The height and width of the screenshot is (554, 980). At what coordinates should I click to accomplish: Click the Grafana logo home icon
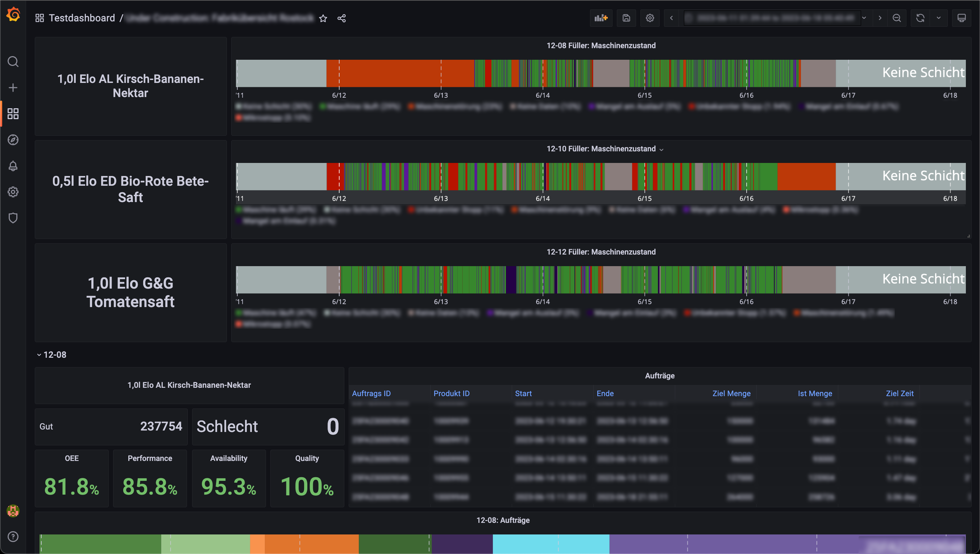pos(13,15)
